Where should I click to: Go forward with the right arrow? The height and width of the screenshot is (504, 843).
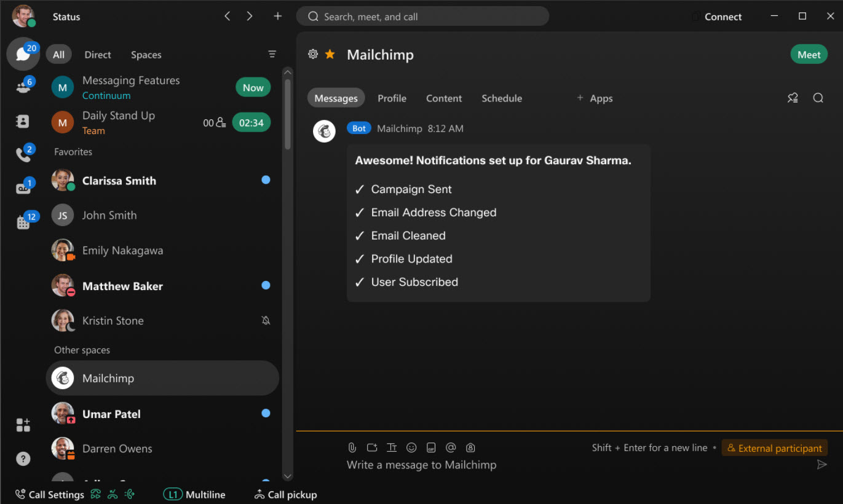click(250, 17)
